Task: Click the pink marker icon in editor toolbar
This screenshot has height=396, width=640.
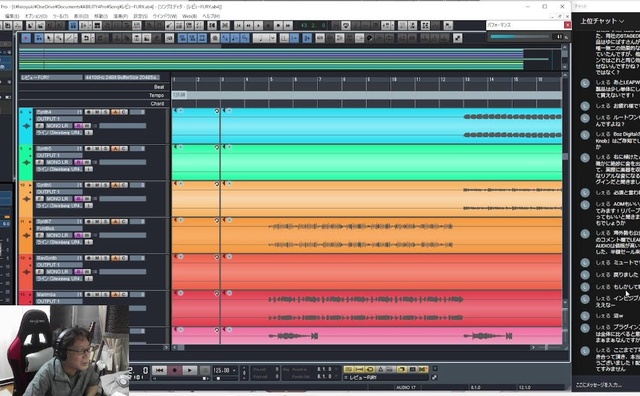Action: pos(26,38)
